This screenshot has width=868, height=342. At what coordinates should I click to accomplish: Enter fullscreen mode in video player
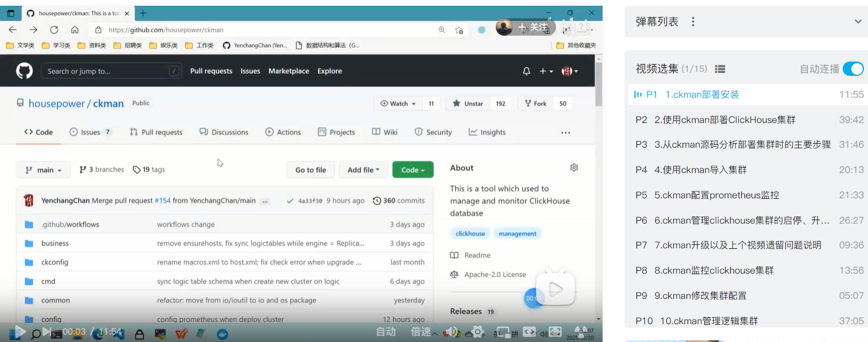581,332
